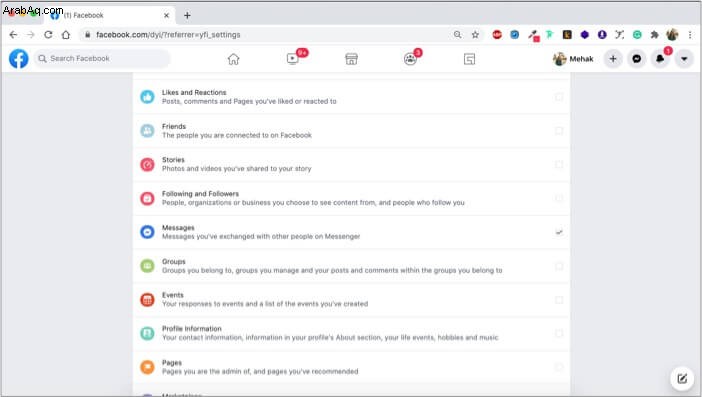This screenshot has width=702, height=397.
Task: Check the Likes and Reactions checkbox
Action: pyautogui.click(x=559, y=97)
